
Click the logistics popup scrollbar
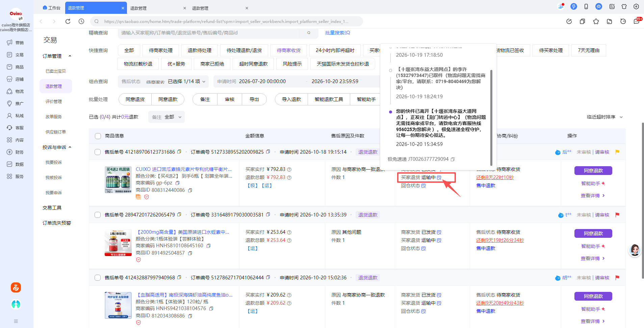click(491, 118)
